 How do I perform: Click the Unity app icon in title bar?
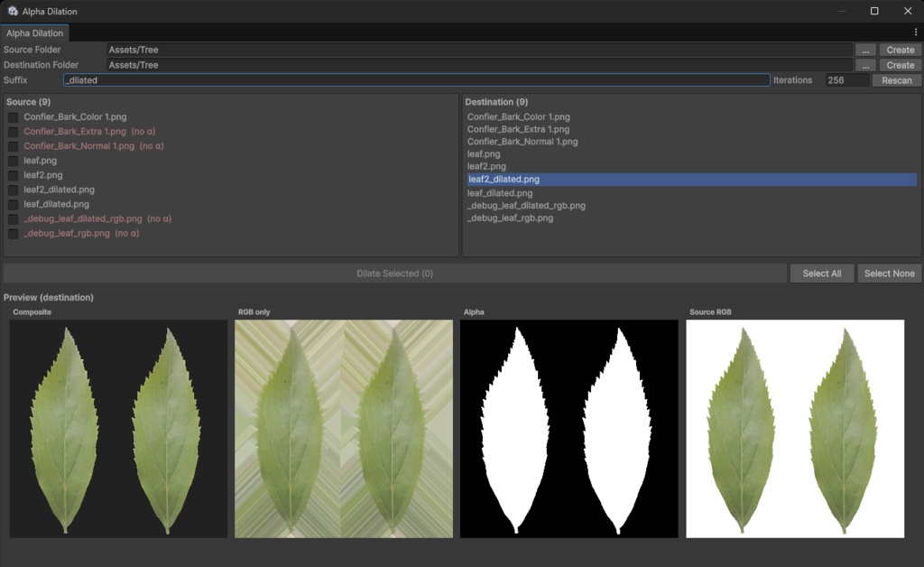(13, 11)
